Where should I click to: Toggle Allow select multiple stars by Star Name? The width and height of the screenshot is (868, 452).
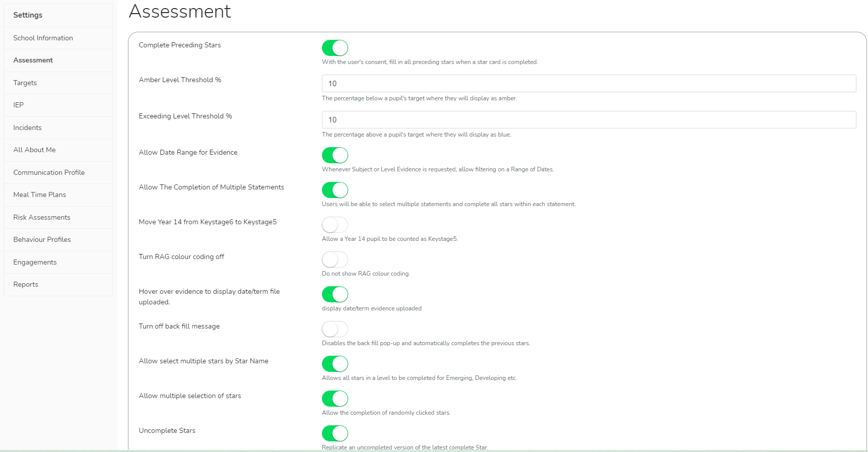point(335,364)
